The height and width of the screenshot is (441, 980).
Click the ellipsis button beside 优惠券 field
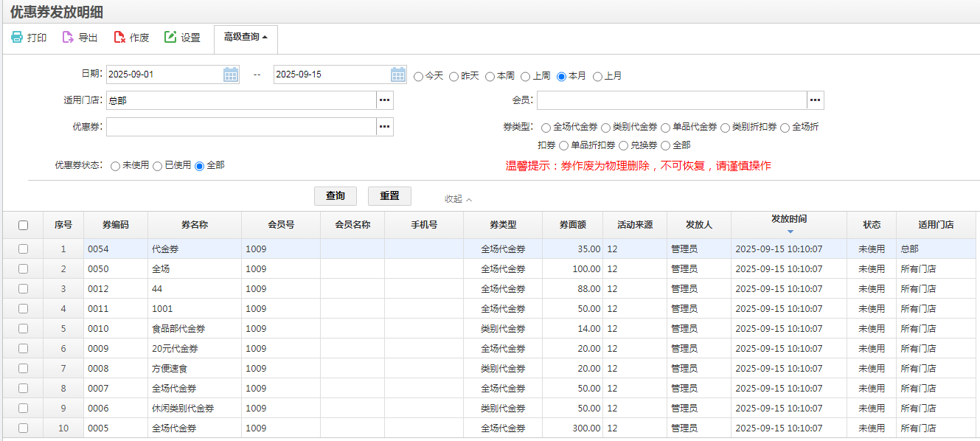pos(384,127)
